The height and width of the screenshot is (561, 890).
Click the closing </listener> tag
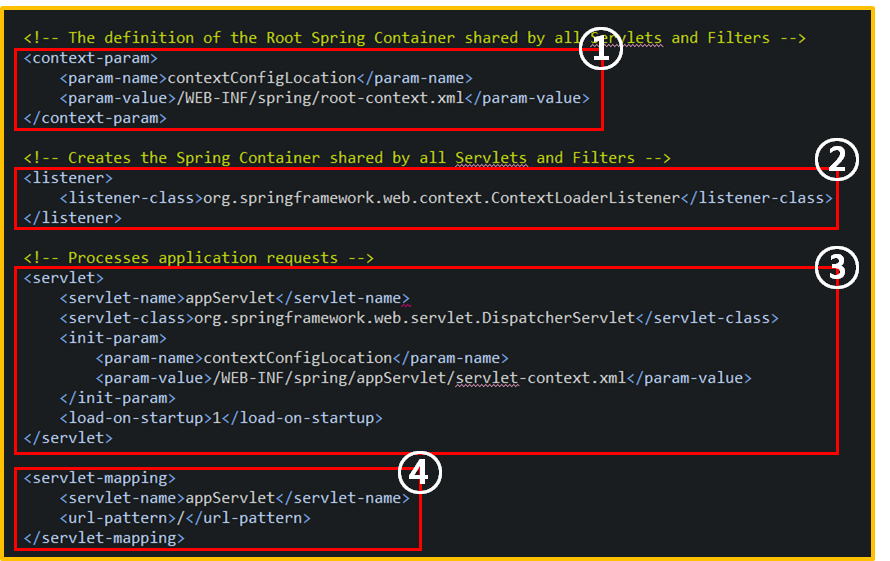[x=73, y=218]
